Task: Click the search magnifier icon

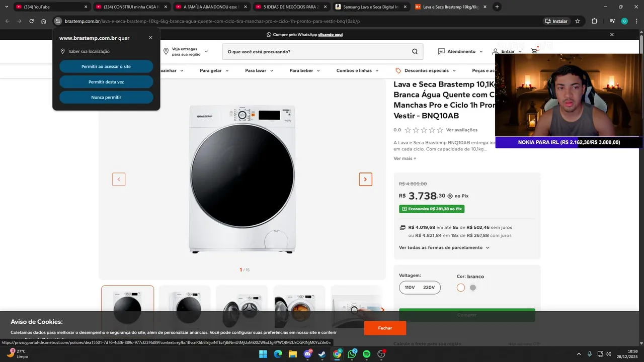Action: (x=415, y=51)
